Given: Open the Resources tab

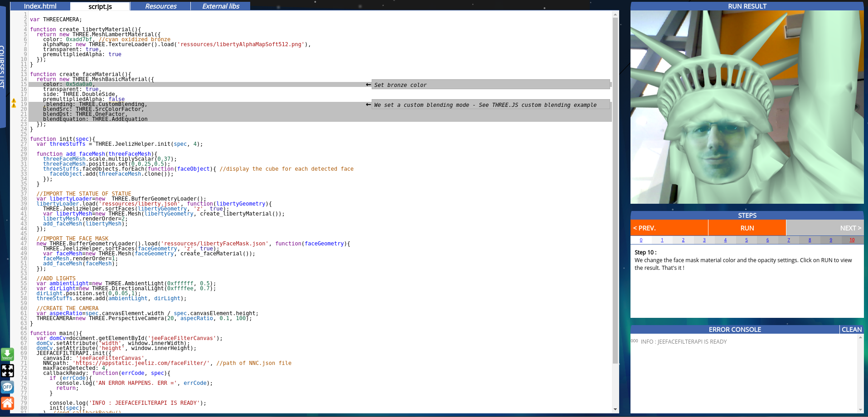Looking at the screenshot, I should (x=160, y=6).
